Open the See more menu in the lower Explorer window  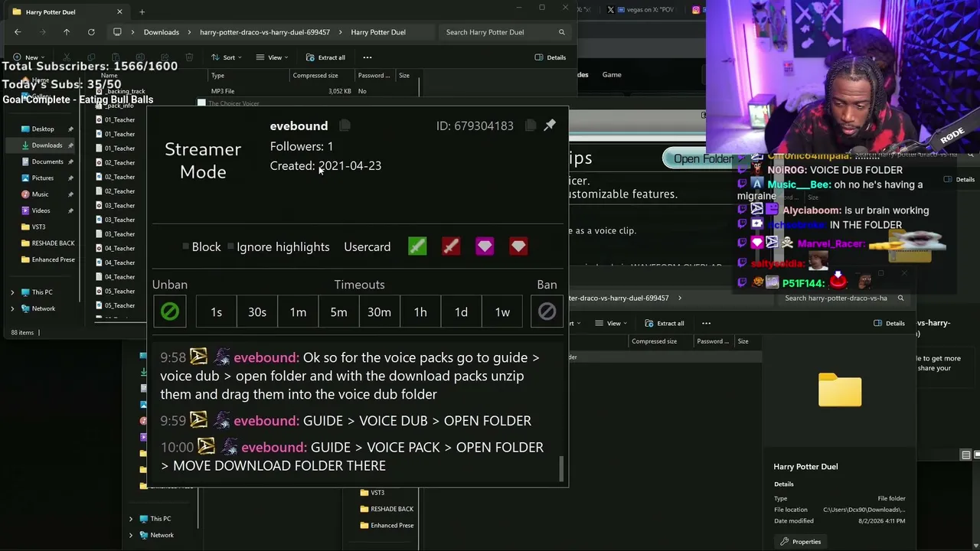[x=707, y=323]
